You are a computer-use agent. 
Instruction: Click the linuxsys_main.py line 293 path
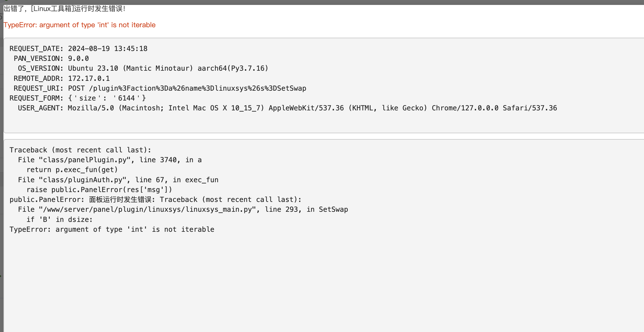click(x=183, y=209)
